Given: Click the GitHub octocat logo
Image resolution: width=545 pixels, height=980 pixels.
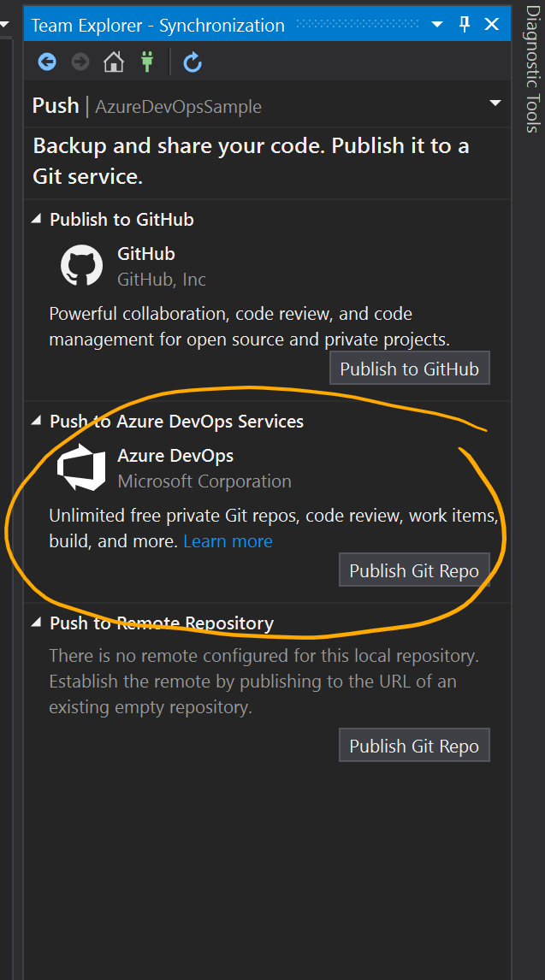Looking at the screenshot, I should coord(81,265).
